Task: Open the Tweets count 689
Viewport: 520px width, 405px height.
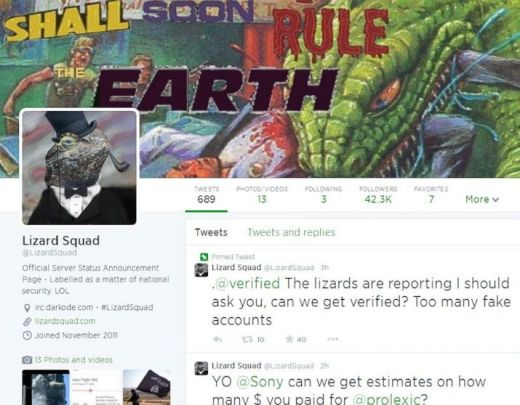Action: click(x=206, y=195)
